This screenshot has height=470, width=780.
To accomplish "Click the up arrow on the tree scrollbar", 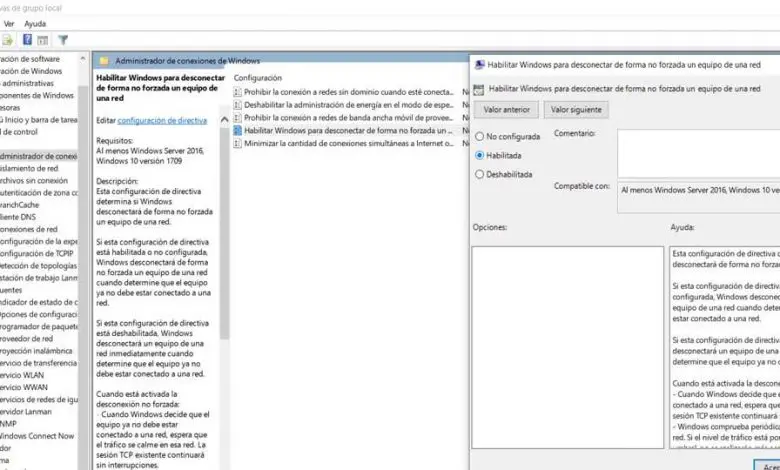I will pyautogui.click(x=83, y=59).
